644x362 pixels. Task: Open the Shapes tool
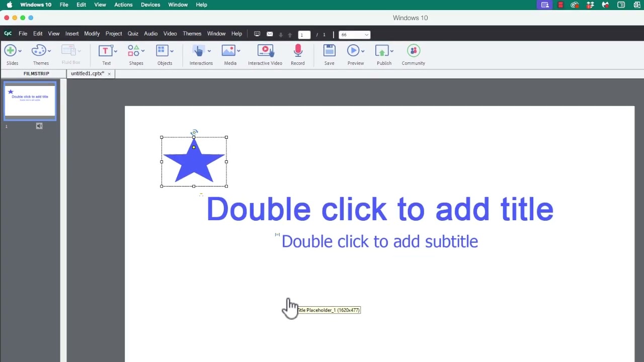click(133, 50)
